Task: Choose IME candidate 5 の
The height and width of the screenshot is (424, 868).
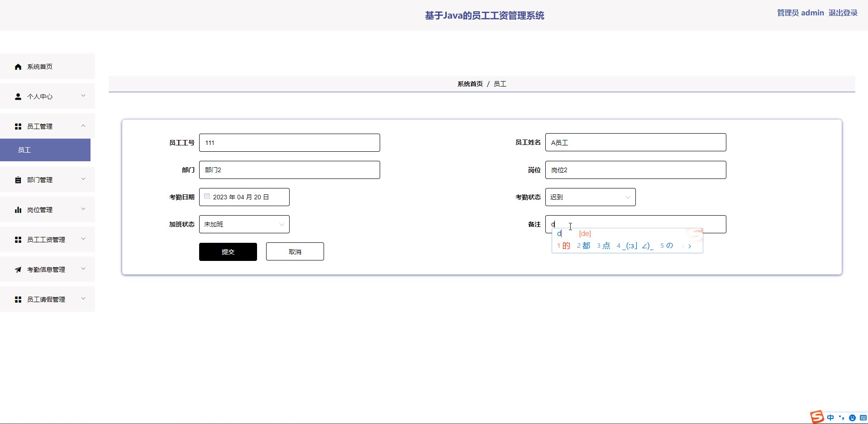Action: (667, 246)
